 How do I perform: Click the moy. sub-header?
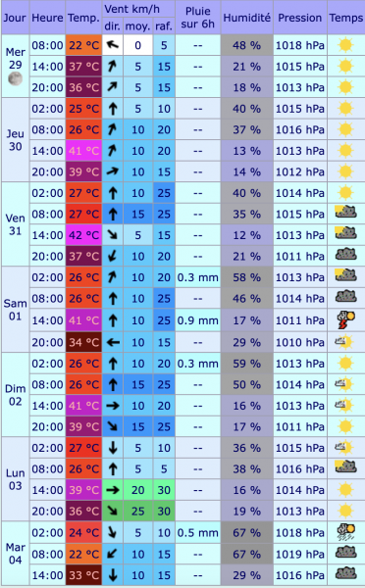[x=137, y=25]
